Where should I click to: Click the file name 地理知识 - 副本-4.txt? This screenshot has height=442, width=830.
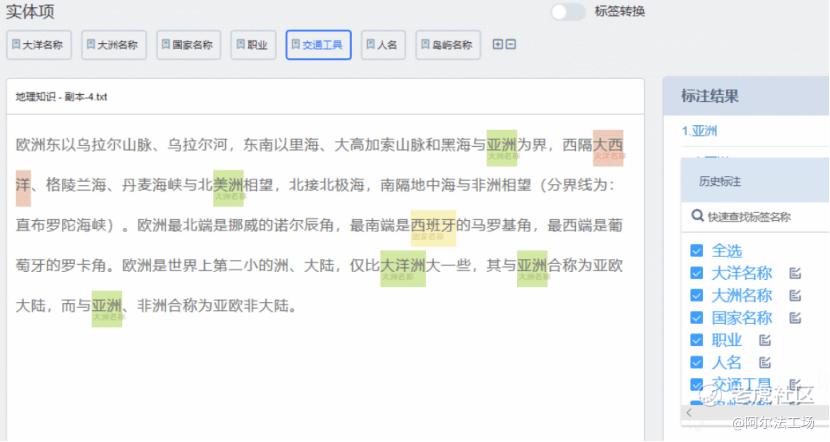[61, 97]
